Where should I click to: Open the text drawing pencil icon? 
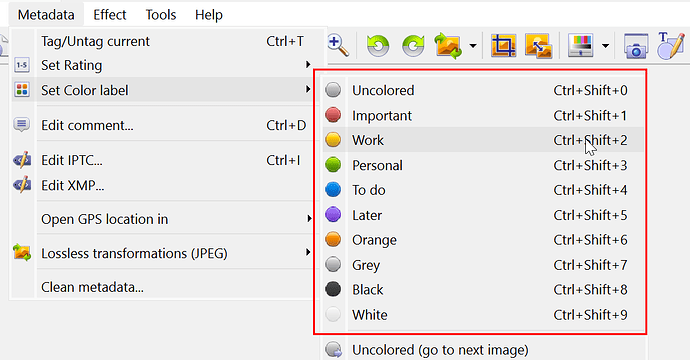(x=671, y=45)
